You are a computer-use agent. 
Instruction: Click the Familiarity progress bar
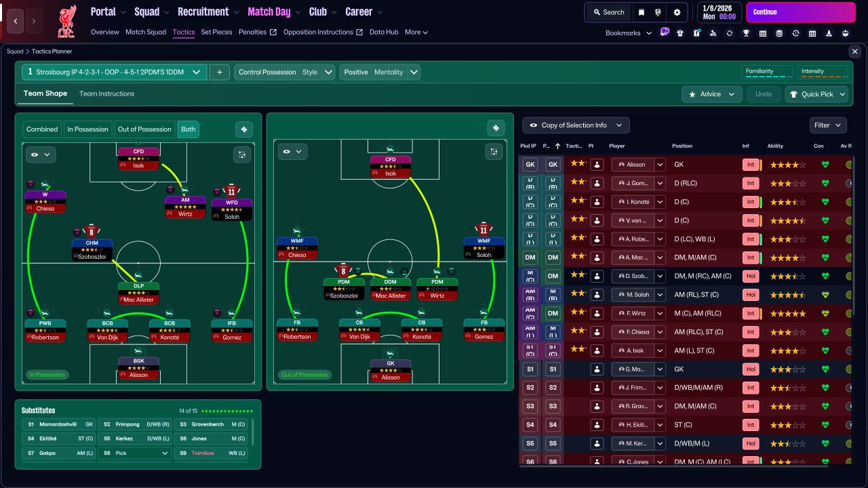[x=767, y=72]
